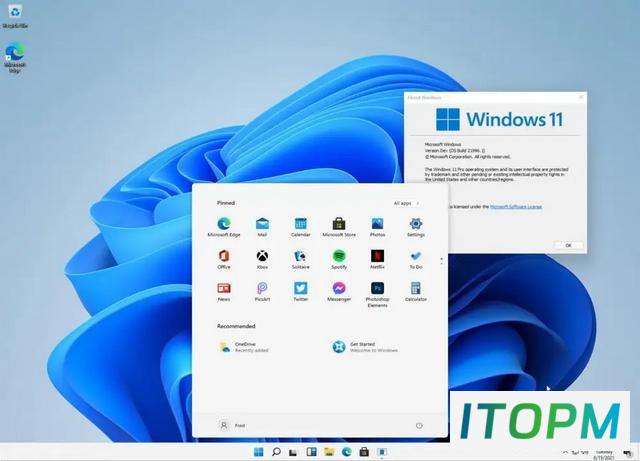Open Microsoft Edge from pinned apps
The width and height of the screenshot is (640, 461).
coord(224,227)
